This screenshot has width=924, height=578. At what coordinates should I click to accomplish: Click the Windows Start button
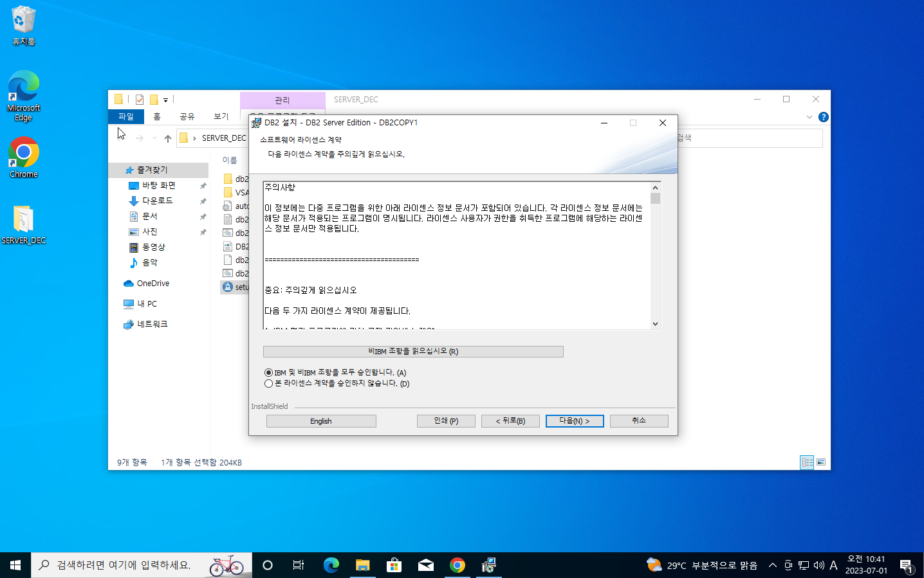(15, 565)
